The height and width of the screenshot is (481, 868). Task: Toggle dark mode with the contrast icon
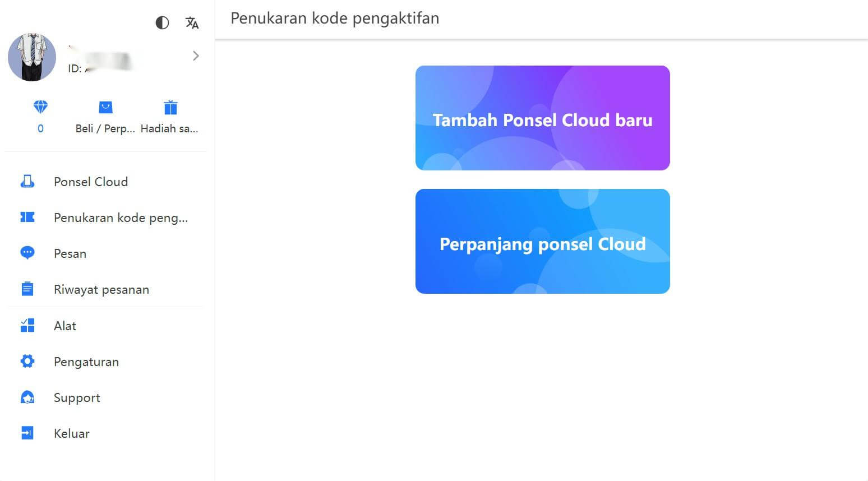(162, 22)
